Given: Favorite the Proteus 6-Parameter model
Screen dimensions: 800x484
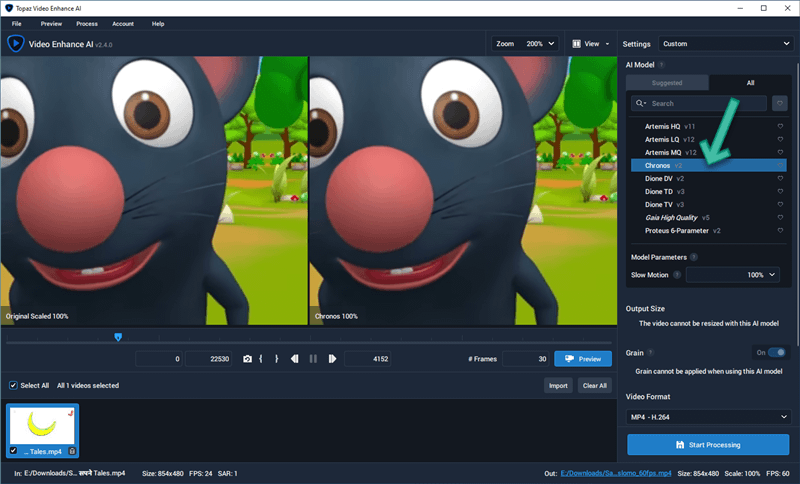Looking at the screenshot, I should pyautogui.click(x=780, y=231).
